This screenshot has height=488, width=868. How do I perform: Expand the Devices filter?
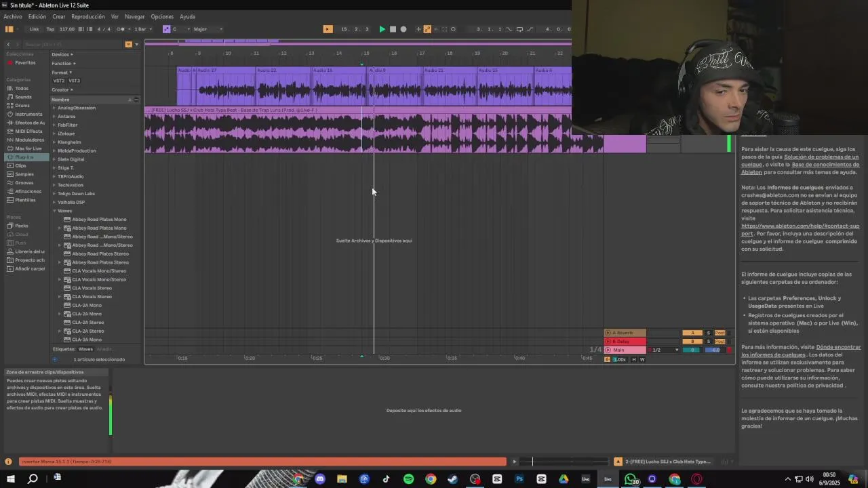click(62, 54)
